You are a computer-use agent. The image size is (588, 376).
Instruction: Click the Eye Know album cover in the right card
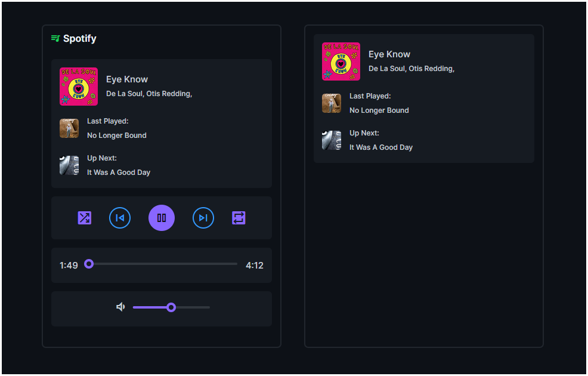tap(341, 61)
